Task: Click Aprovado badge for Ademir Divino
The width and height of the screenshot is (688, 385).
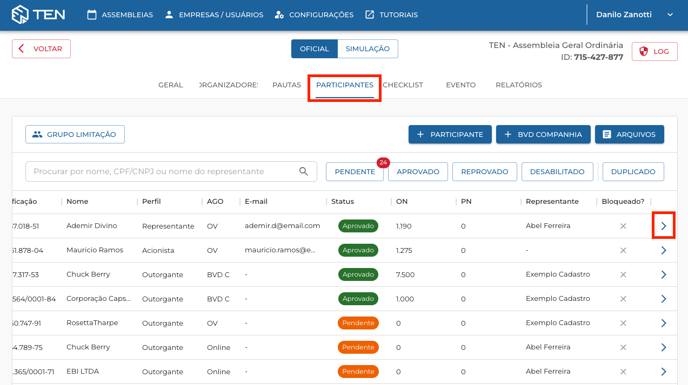Action: 358,226
